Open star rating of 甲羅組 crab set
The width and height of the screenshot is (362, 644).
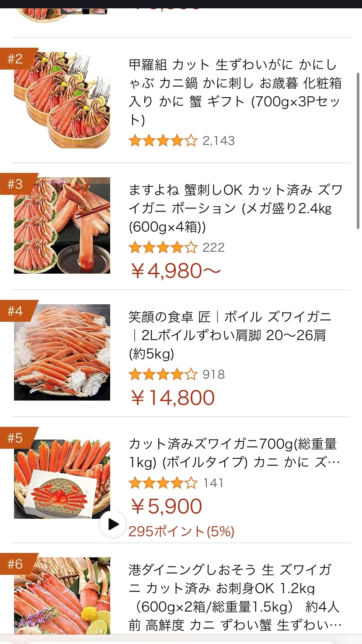click(x=163, y=141)
